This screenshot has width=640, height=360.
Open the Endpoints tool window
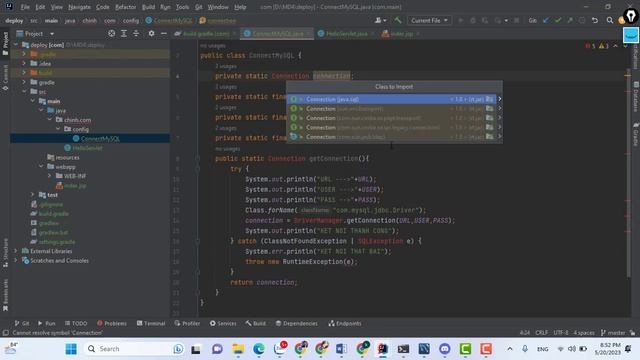(345, 323)
